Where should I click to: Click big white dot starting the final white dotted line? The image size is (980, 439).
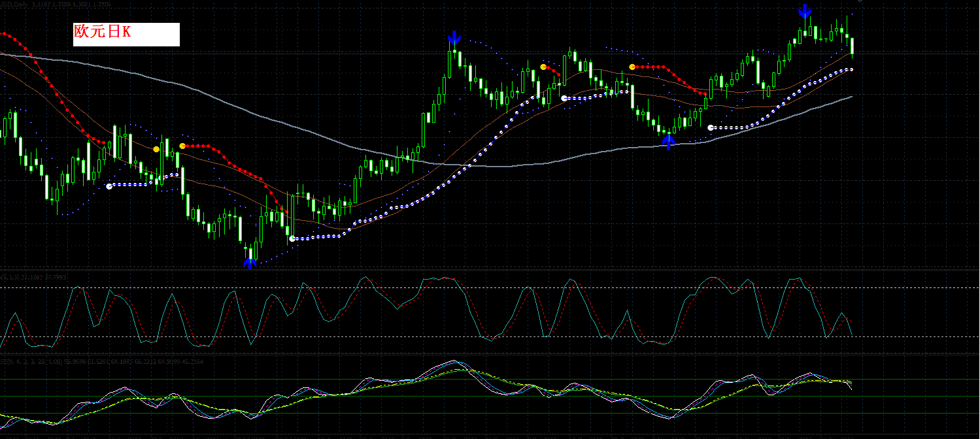pyautogui.click(x=711, y=127)
